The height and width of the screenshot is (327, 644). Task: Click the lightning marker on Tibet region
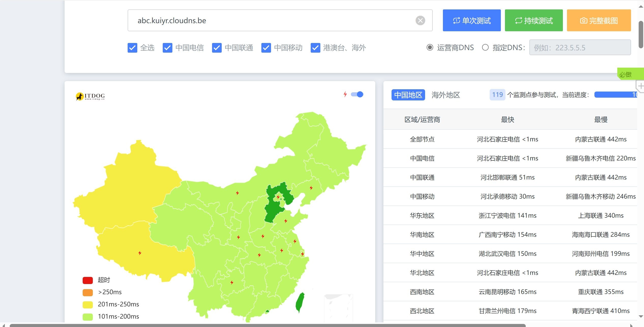pyautogui.click(x=140, y=253)
